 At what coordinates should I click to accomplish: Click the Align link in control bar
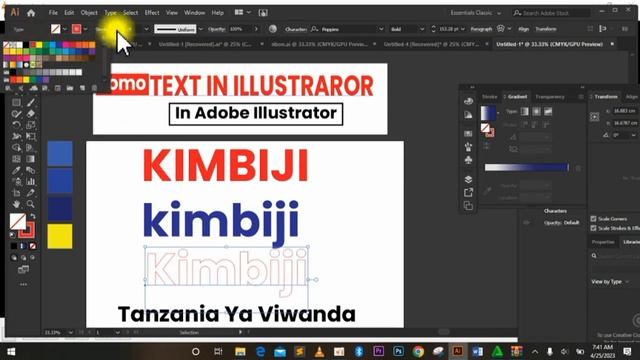[523, 29]
